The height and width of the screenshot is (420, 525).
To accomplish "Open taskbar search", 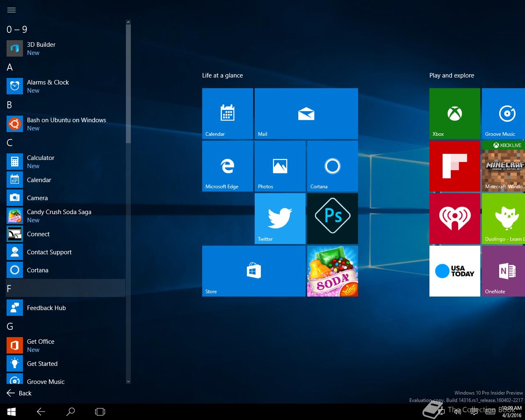I will coord(71,412).
